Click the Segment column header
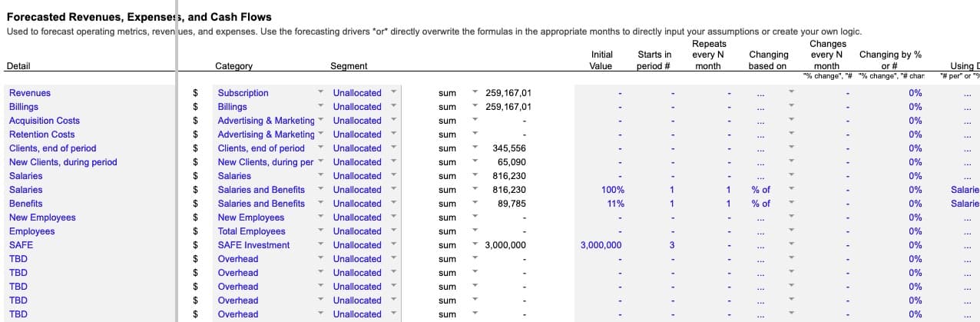Viewport: 980px width, 322px height. 348,66
